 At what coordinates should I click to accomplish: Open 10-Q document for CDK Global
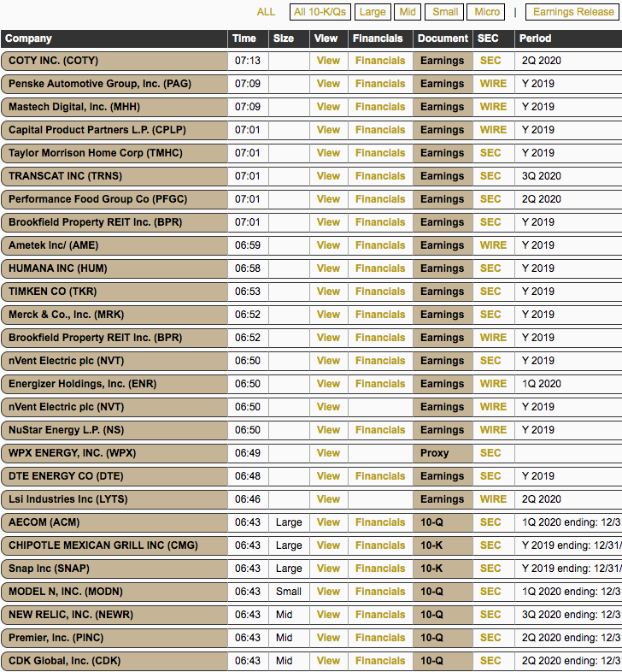click(443, 661)
